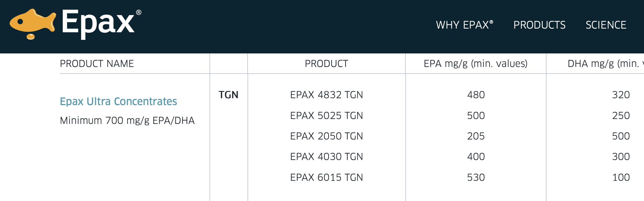This screenshot has width=644, height=201.
Task: Select the EPAX 4832 TGN product
Action: click(326, 95)
